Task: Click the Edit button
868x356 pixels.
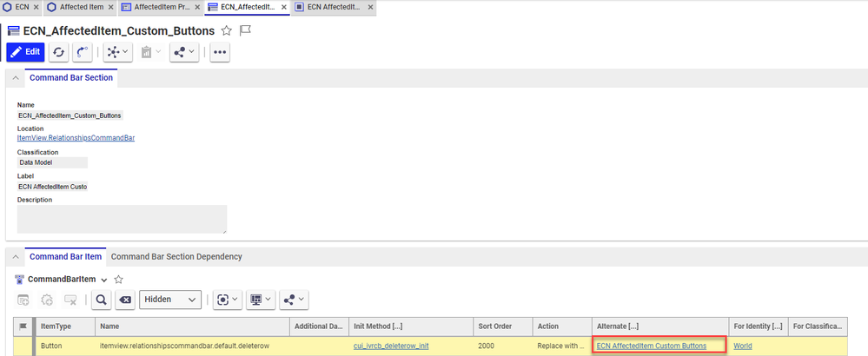Action: click(25, 52)
